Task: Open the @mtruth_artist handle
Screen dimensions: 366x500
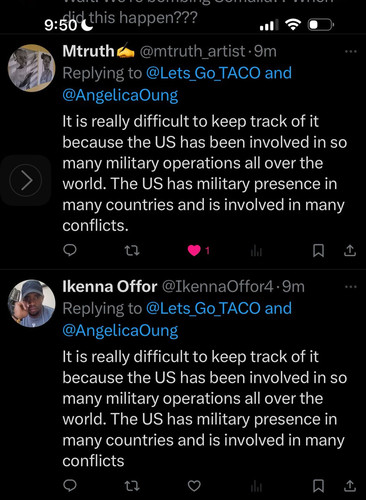Action: [x=192, y=51]
